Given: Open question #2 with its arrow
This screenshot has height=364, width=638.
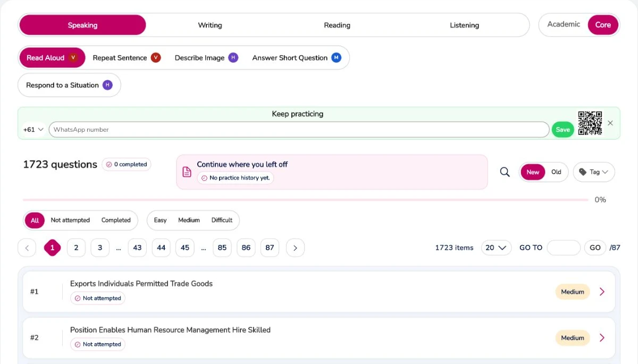Looking at the screenshot, I should coord(602,338).
